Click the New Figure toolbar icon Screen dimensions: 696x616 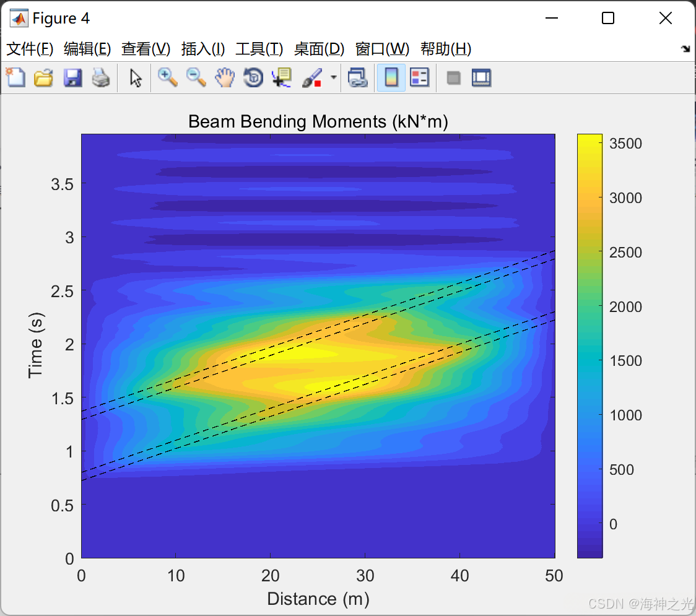click(x=15, y=77)
